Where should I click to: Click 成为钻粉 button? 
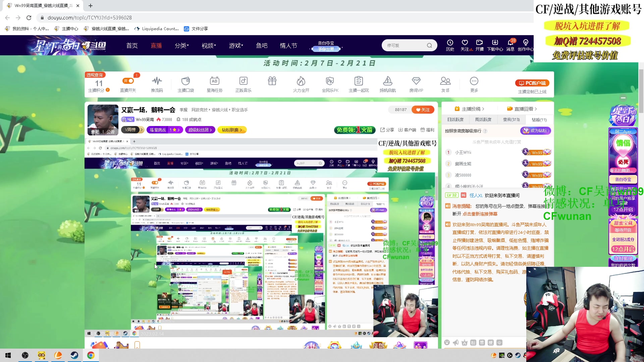point(536,131)
